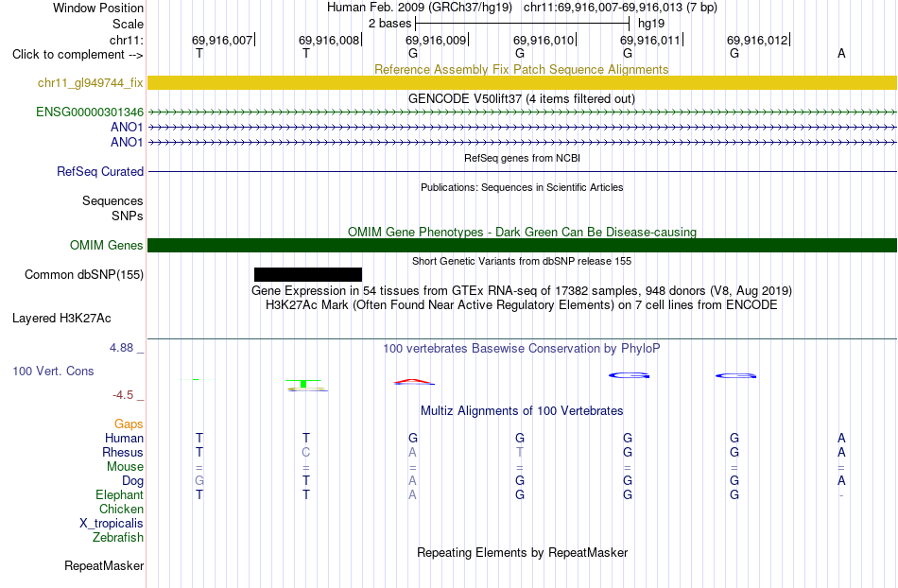The width and height of the screenshot is (898, 588).
Task: Click the faded T base in the Rhesus row
Action: [520, 452]
